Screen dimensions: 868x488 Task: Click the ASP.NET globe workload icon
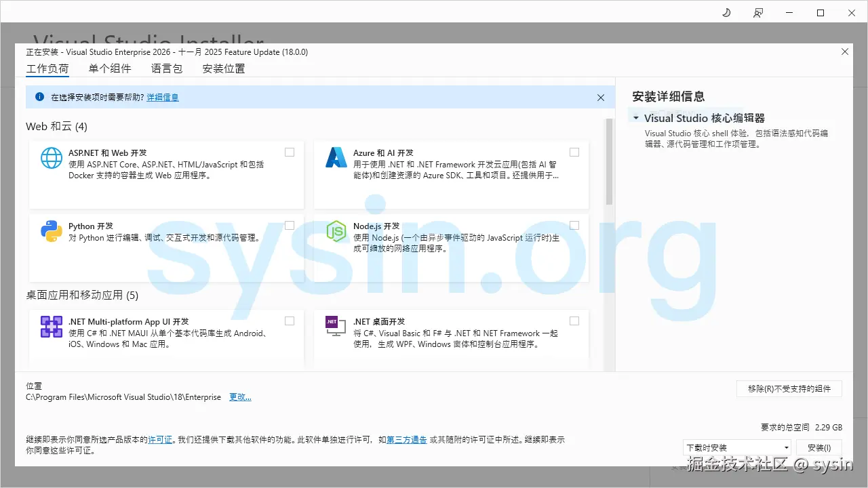[52, 158]
